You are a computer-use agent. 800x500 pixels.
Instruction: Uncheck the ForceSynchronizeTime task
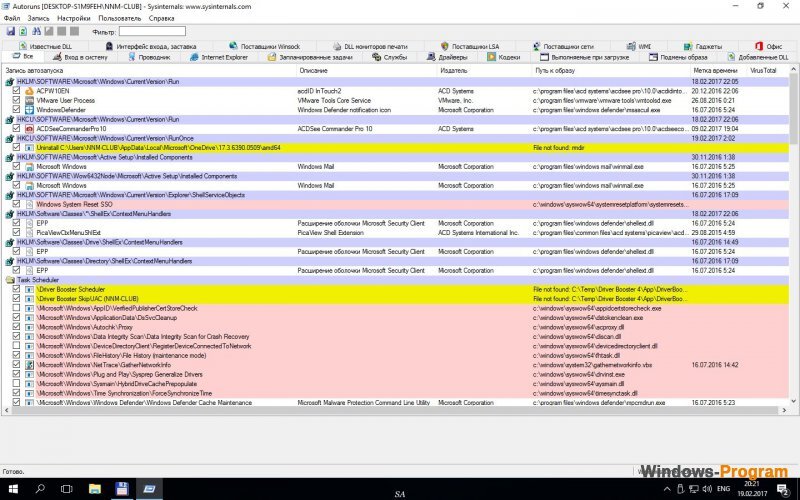click(16, 393)
